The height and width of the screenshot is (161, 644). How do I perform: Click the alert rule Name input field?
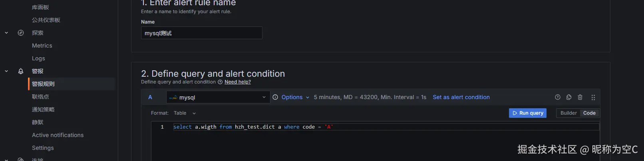202,33
